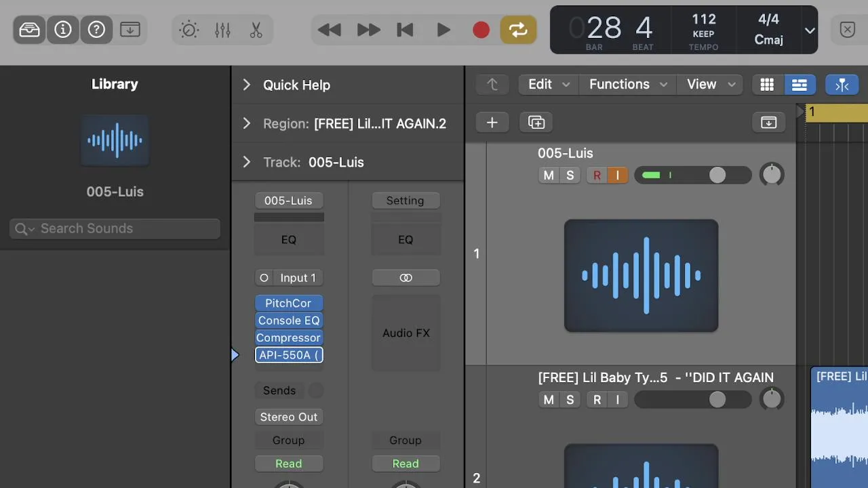This screenshot has height=488, width=868.
Task: Click the 4/4 time signature
Action: (x=768, y=20)
